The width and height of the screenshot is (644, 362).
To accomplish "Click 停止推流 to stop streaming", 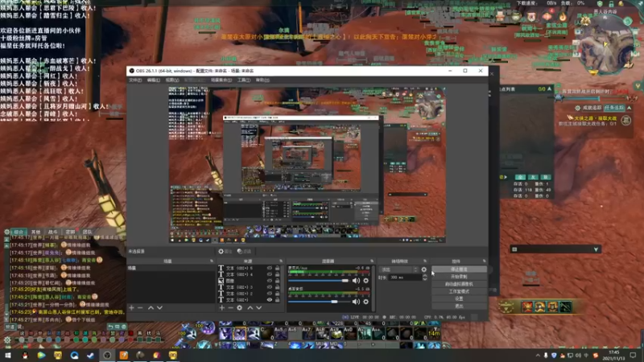I will pos(459,269).
